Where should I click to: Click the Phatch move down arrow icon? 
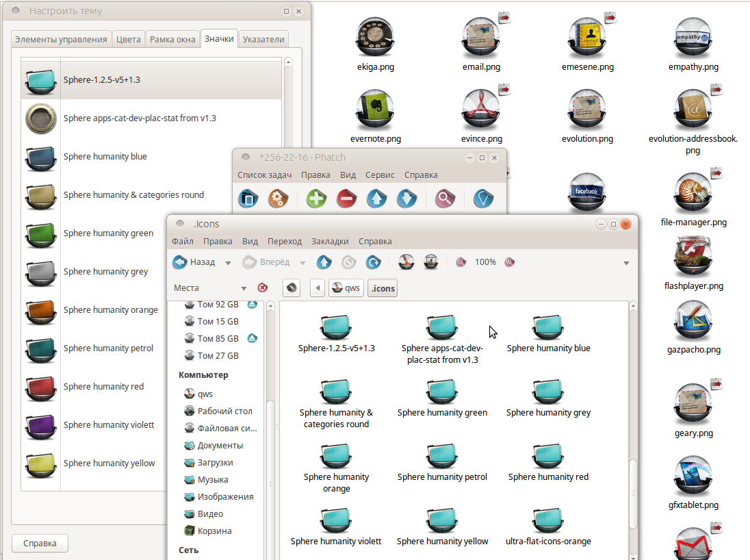[406, 198]
